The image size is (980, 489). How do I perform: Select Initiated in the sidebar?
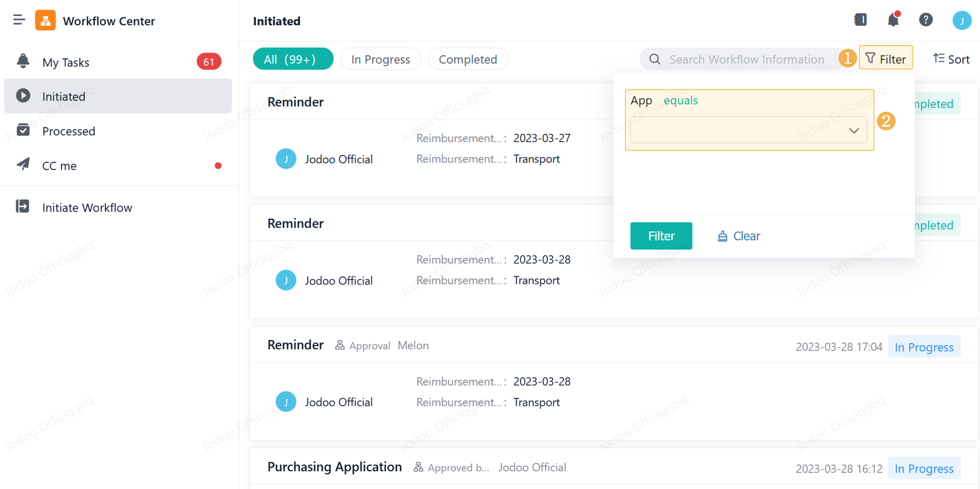click(x=118, y=96)
